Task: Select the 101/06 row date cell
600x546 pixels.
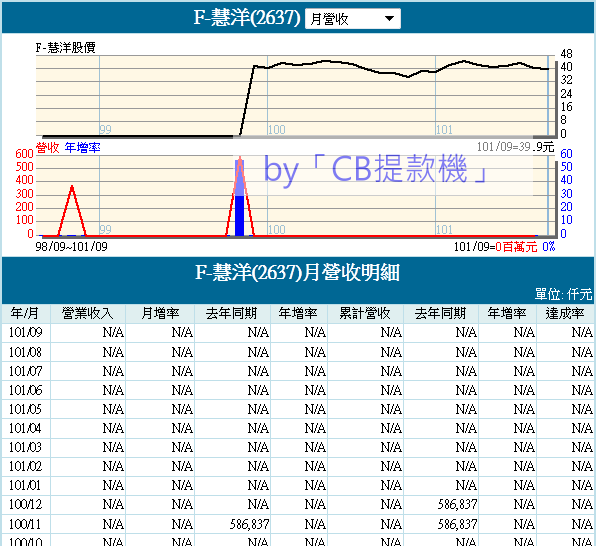Action: point(25,390)
